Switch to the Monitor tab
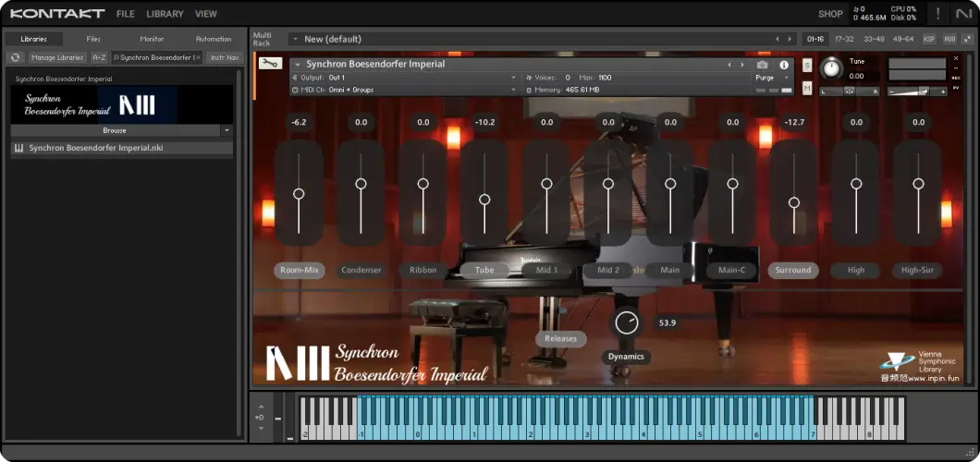This screenshot has width=980, height=462. coord(152,39)
